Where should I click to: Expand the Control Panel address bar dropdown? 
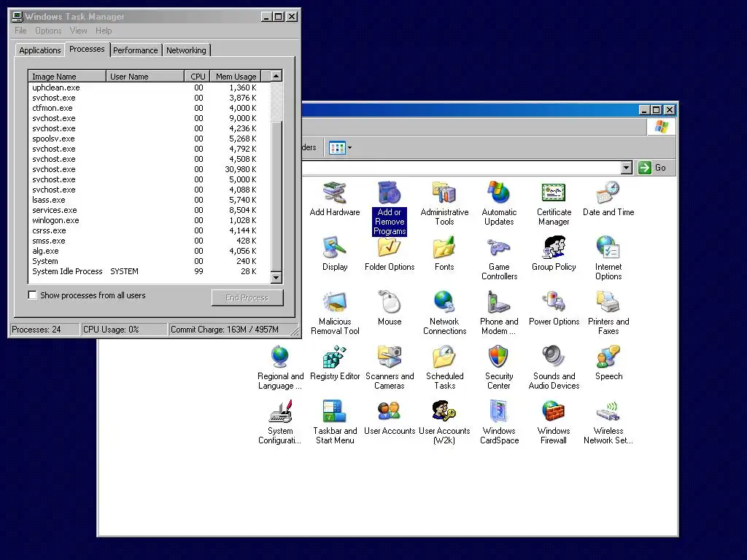tap(627, 168)
